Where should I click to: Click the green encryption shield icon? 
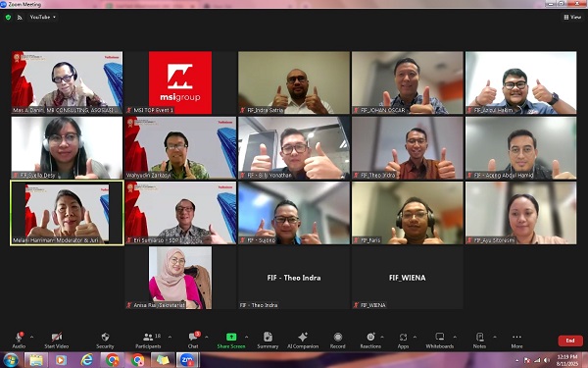pyautogui.click(x=8, y=17)
